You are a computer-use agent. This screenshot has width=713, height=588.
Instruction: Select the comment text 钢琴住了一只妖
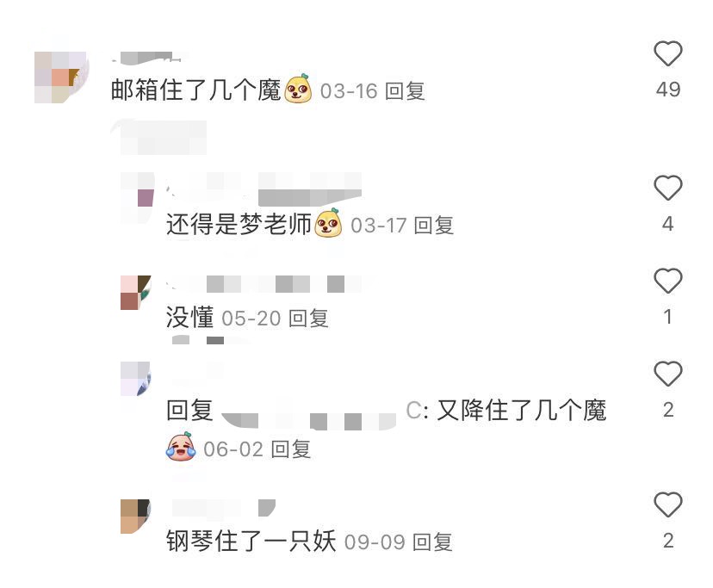[251, 542]
